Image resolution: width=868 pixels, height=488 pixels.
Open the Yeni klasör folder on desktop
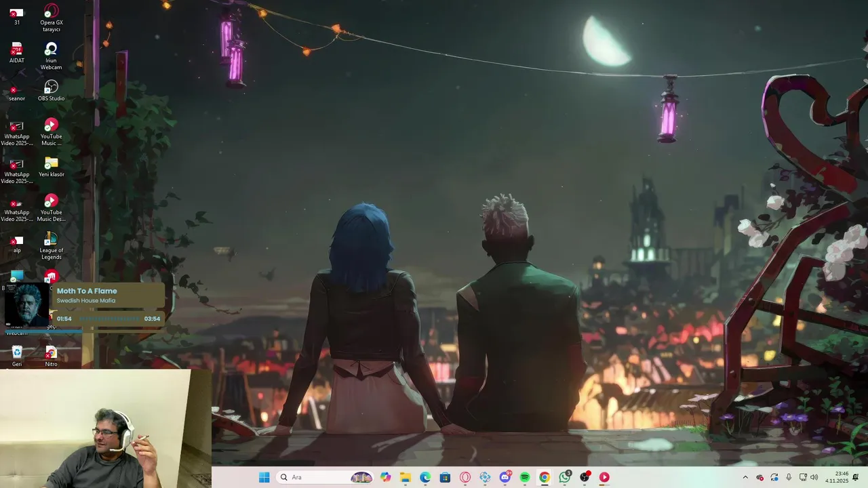pyautogui.click(x=51, y=166)
